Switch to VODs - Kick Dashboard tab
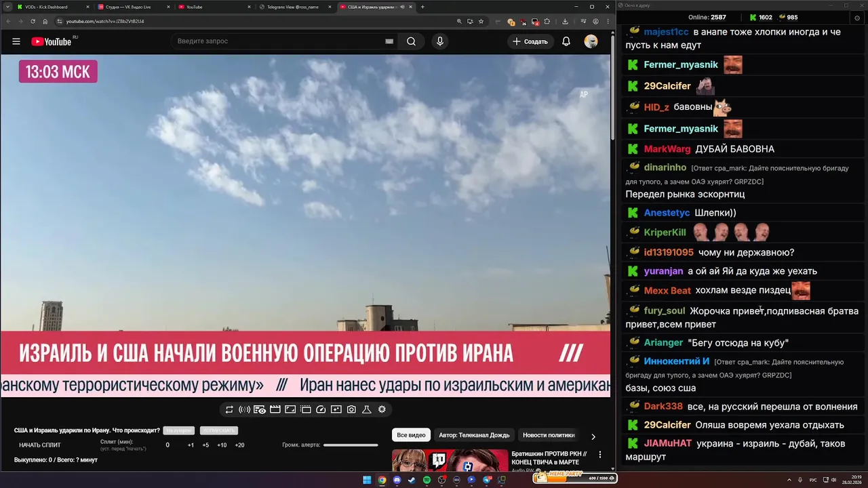868x488 pixels. pyautogui.click(x=52, y=7)
